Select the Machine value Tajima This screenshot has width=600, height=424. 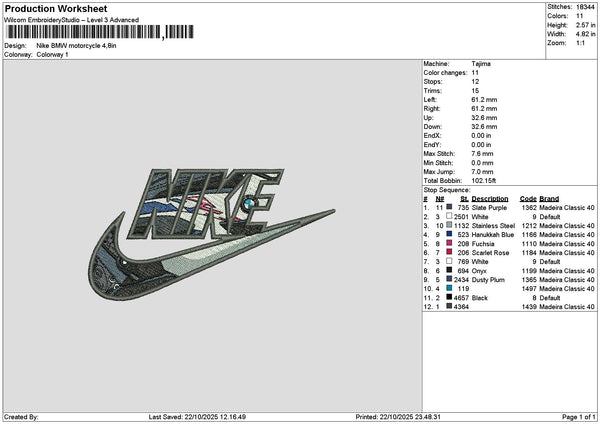pos(481,64)
